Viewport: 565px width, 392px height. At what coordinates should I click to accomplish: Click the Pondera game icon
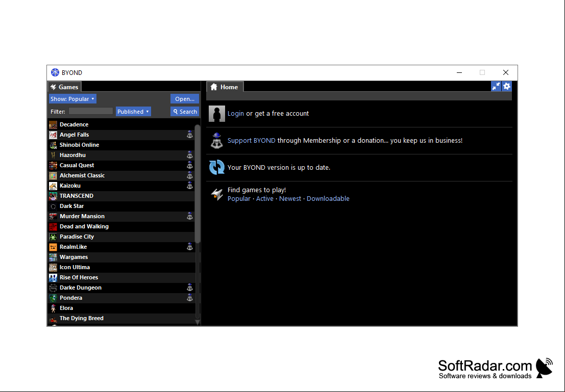click(53, 298)
